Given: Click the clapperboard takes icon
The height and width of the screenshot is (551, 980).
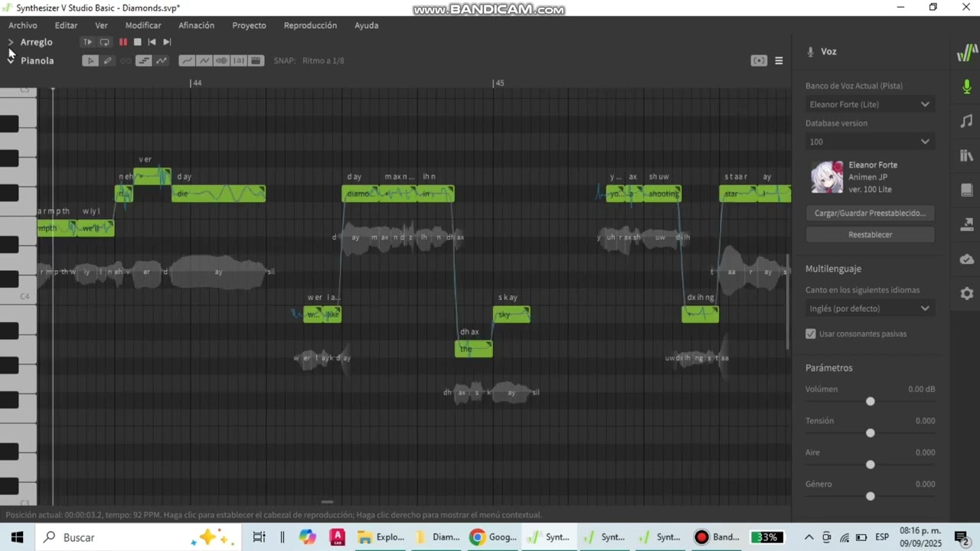Looking at the screenshot, I should pos(256,60).
